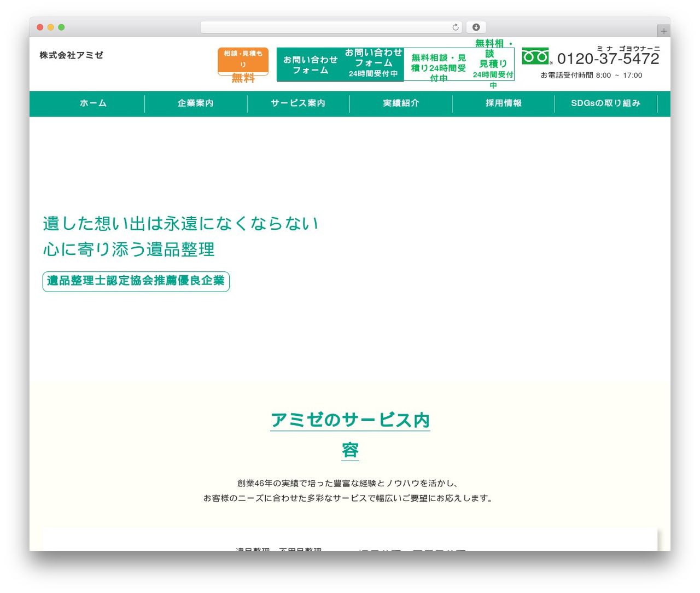Open the 採用情報 menu item

pyautogui.click(x=503, y=103)
